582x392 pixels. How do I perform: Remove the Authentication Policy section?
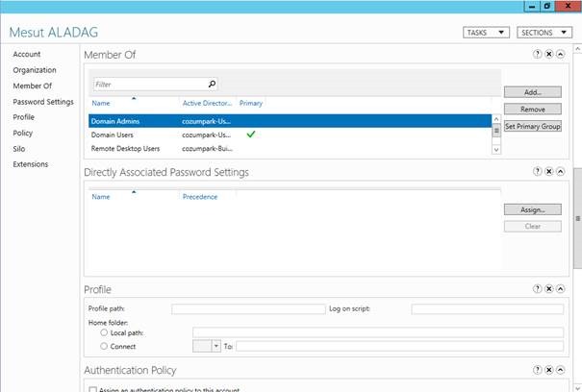point(549,370)
